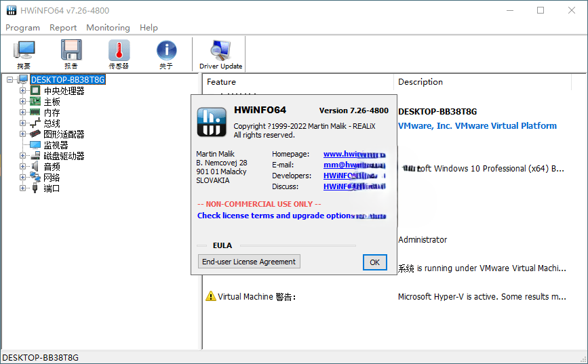Click the 磁盘驱动器 drive icon

(35, 156)
